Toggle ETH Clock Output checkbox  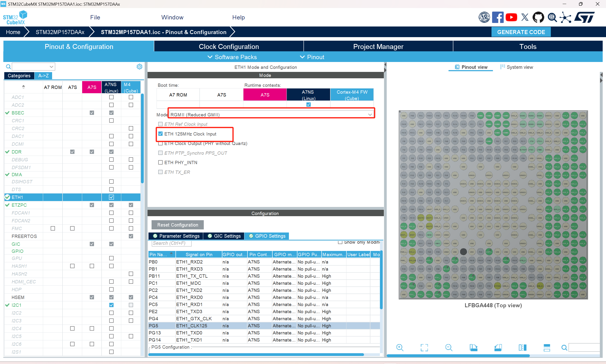click(x=160, y=144)
